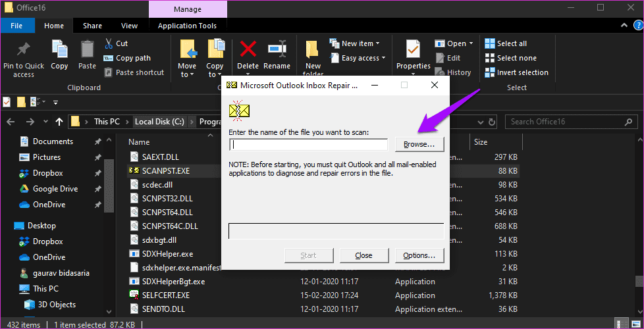Select the SELFCERT.EXE file

[x=165, y=295]
